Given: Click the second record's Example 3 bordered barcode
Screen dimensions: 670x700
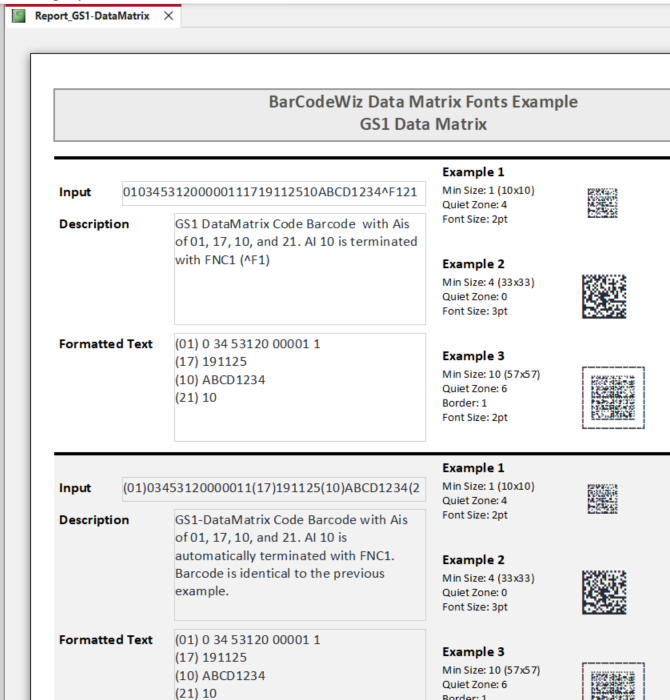Looking at the screenshot, I should [613, 681].
